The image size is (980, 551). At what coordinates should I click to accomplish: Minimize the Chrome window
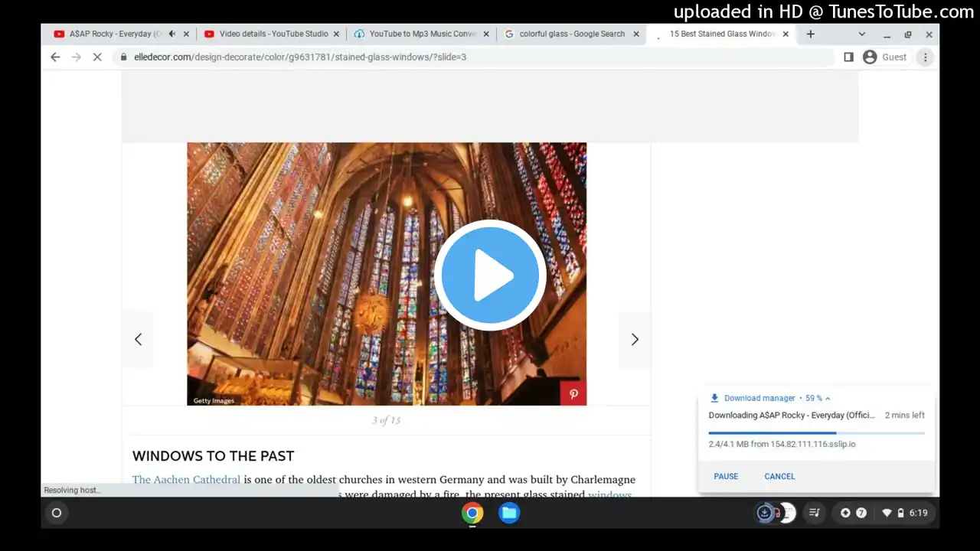[x=887, y=34]
